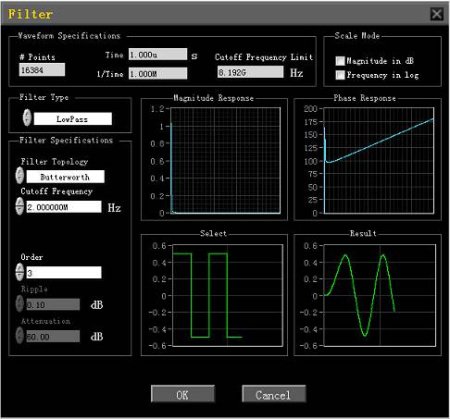The width and height of the screenshot is (450, 419).
Task: Click the Cancel button
Action: tap(274, 394)
